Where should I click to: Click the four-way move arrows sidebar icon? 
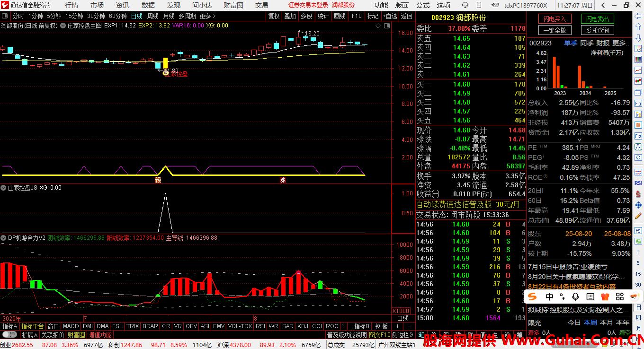[638, 205]
